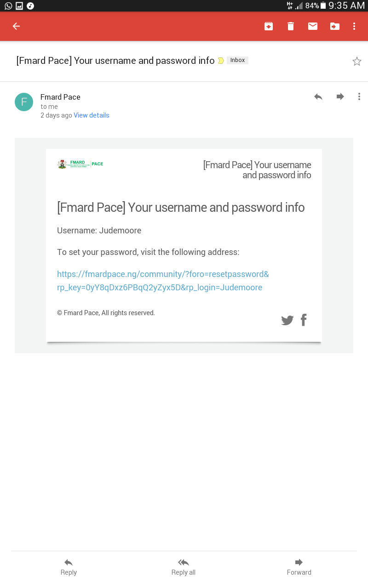Reply using arrow next to sender
Screen dimensions: 368x588
tap(318, 96)
